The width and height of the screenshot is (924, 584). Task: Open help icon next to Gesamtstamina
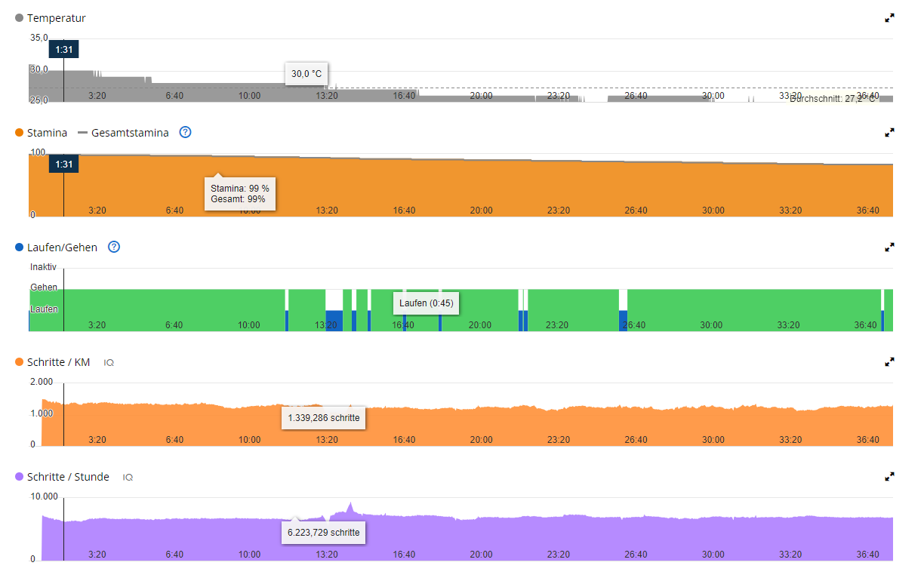185,132
